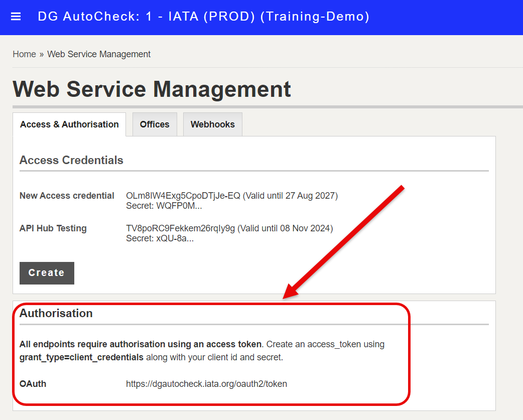Select credential ID OLm8IW4Exg5CpoDTjJe-EQ
Viewport: 523px width, 420px height.
[x=183, y=196]
